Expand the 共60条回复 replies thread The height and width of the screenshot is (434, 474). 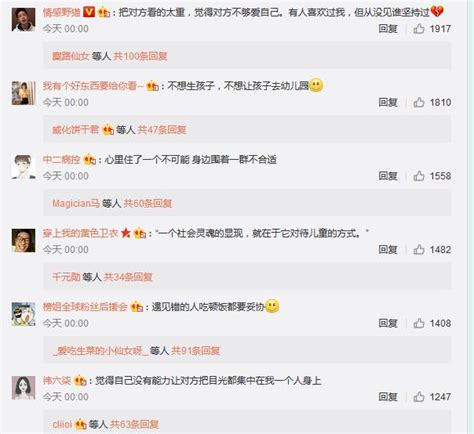click(x=148, y=203)
